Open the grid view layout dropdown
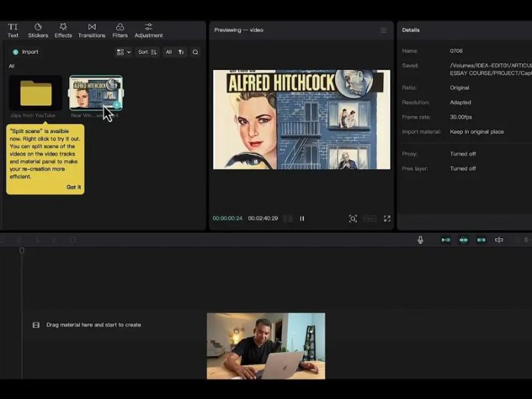 click(x=124, y=52)
